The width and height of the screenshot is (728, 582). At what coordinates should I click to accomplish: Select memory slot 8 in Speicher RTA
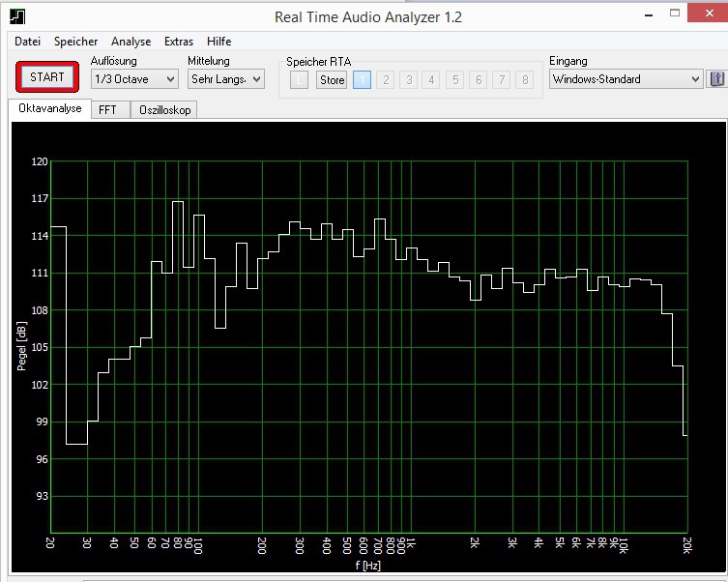pos(525,79)
